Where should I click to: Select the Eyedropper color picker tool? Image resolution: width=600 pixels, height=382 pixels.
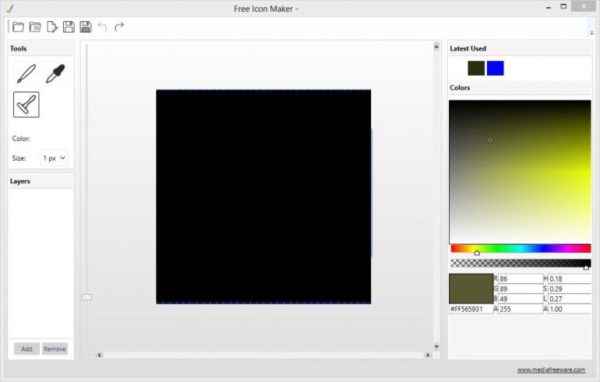tap(56, 73)
